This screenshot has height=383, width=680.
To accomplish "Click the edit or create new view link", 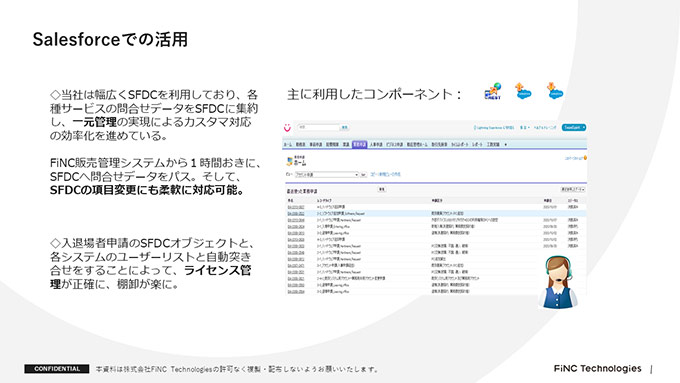I will click(x=385, y=174).
